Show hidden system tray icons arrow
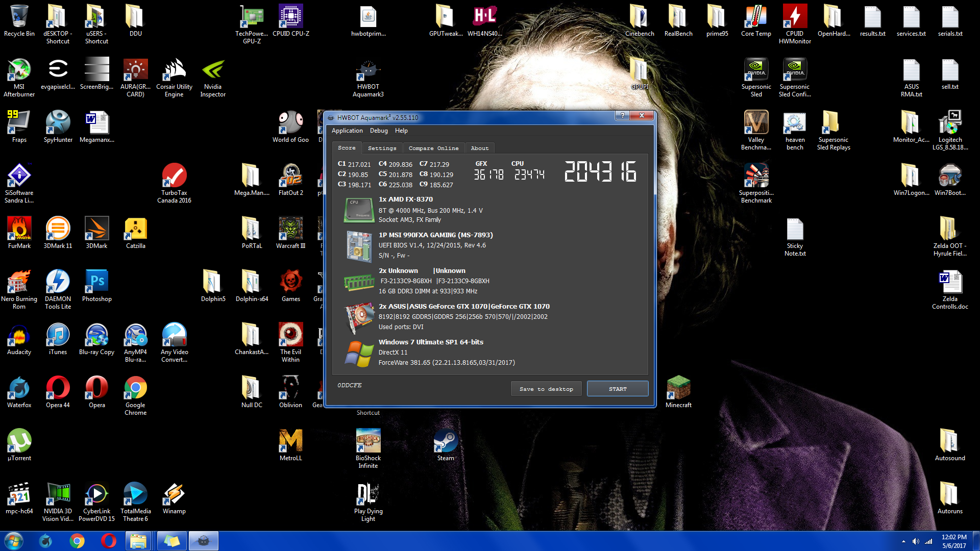 coord(903,541)
